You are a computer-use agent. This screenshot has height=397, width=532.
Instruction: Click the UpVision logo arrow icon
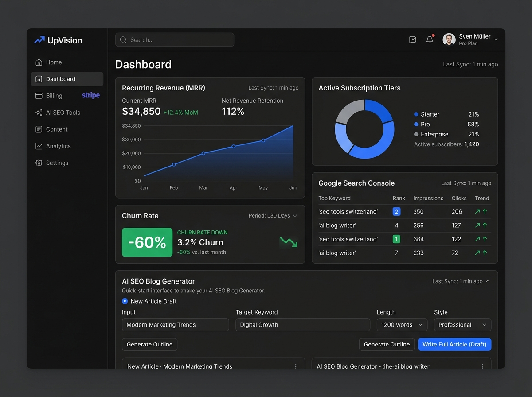pos(39,40)
